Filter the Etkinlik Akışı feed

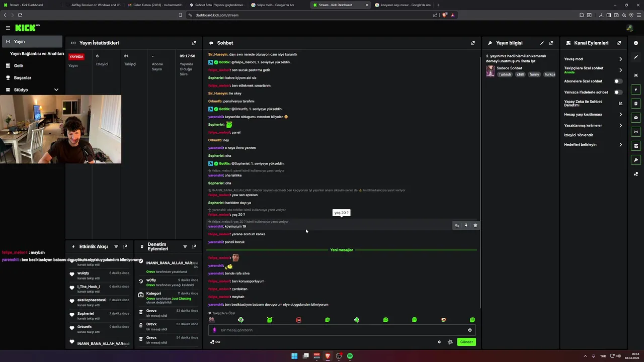click(x=116, y=247)
